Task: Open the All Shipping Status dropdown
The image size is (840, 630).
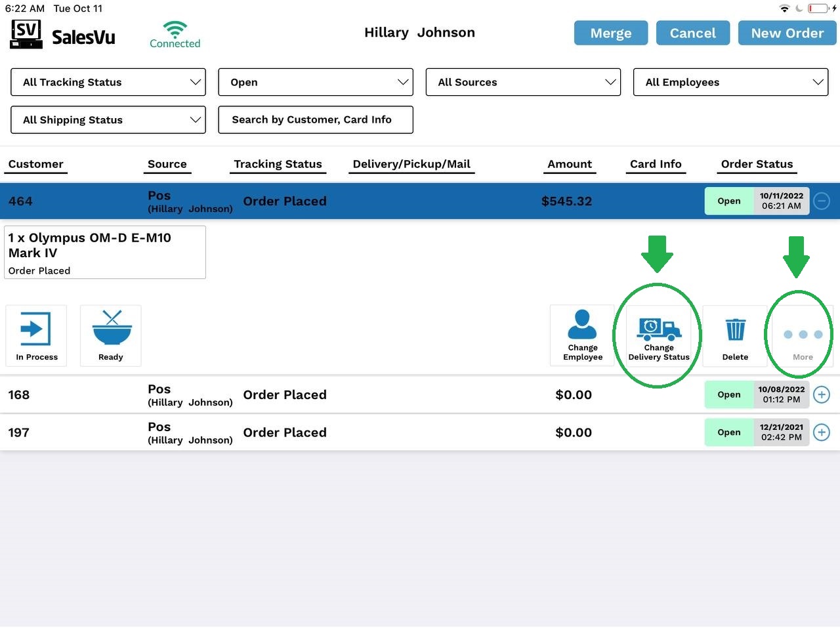Action: tap(108, 120)
